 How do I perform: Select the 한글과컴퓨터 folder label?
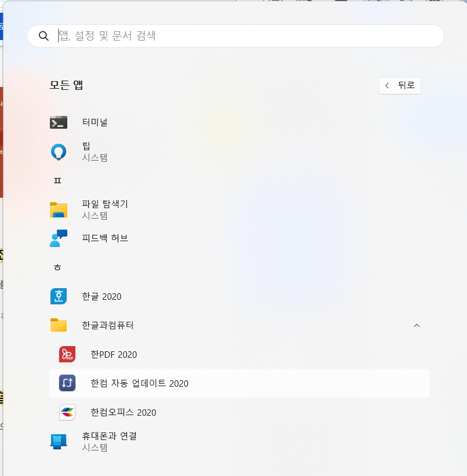(107, 325)
